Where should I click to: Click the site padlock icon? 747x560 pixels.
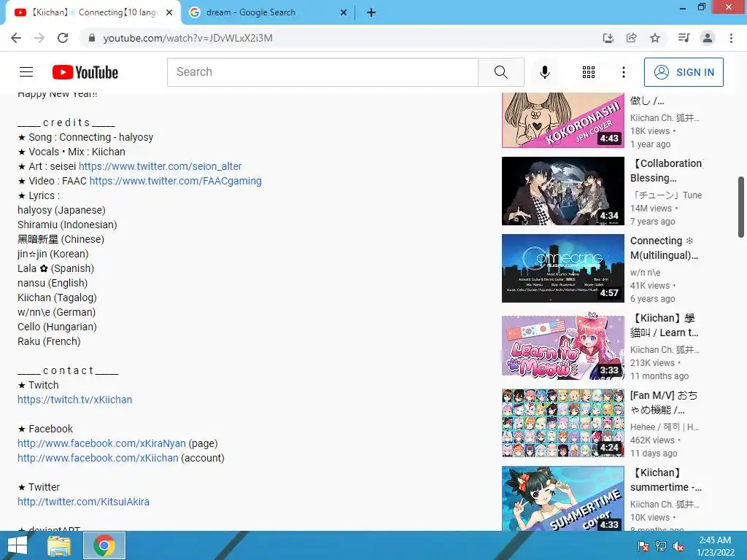tap(92, 38)
